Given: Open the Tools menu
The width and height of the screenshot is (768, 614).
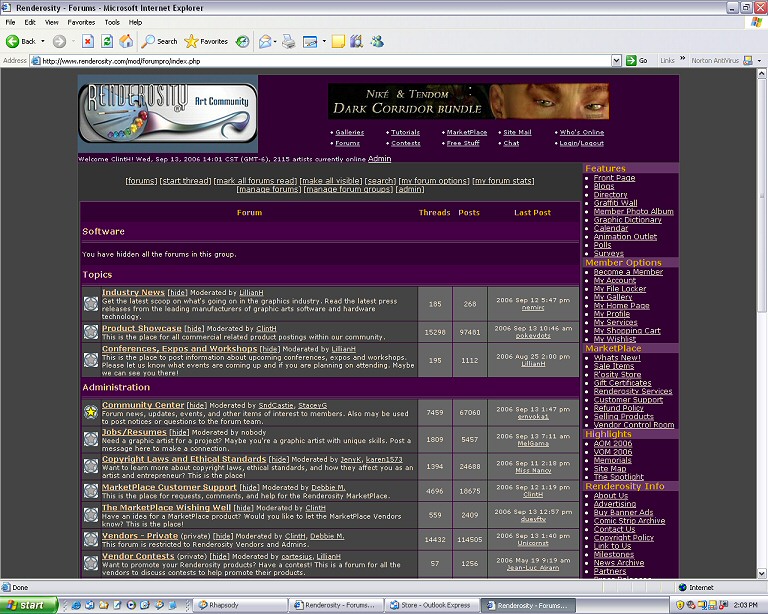Looking at the screenshot, I should (x=112, y=22).
